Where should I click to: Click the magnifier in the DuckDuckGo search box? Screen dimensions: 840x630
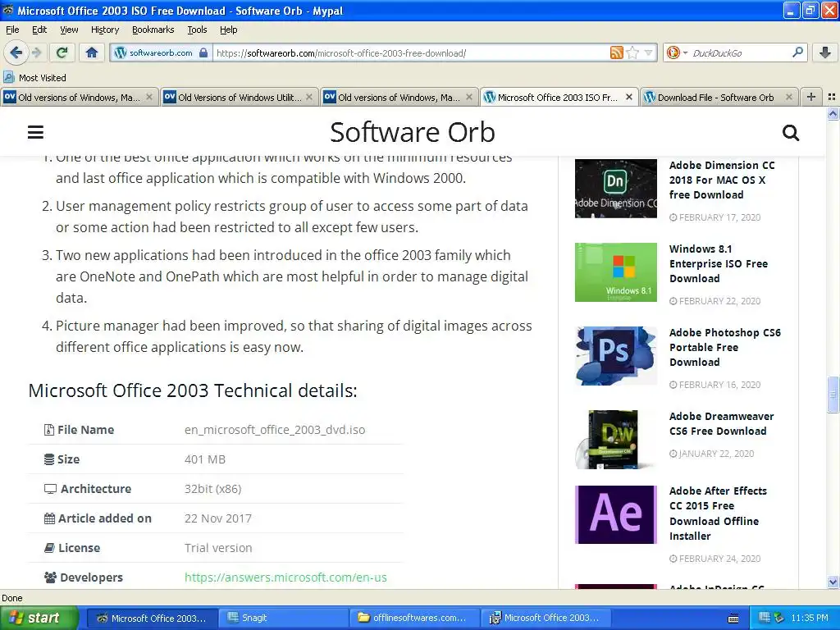click(797, 52)
